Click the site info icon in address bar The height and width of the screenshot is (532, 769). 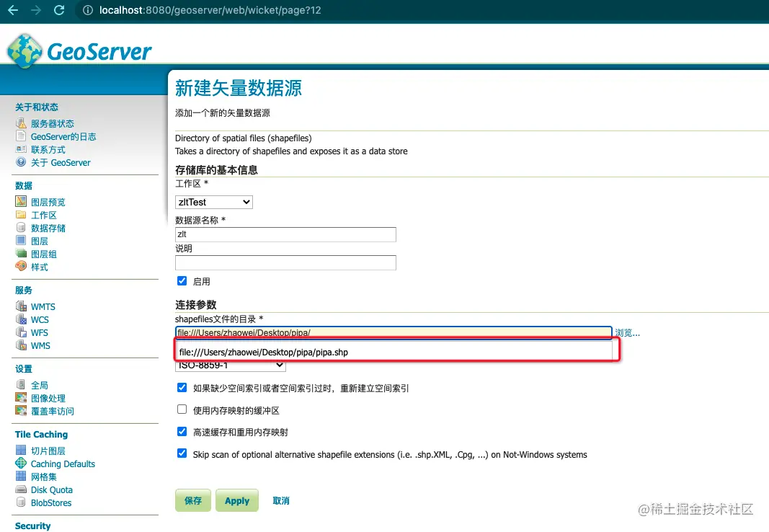(x=88, y=10)
